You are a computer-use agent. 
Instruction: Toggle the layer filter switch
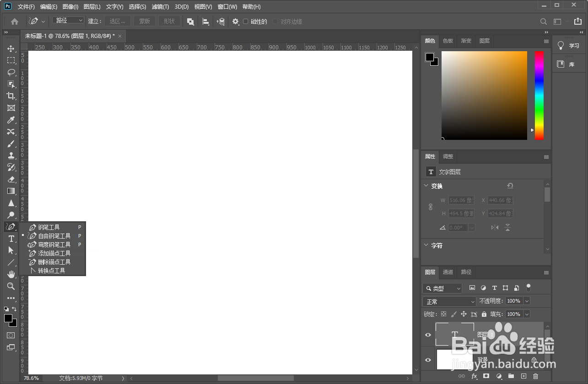[529, 288]
